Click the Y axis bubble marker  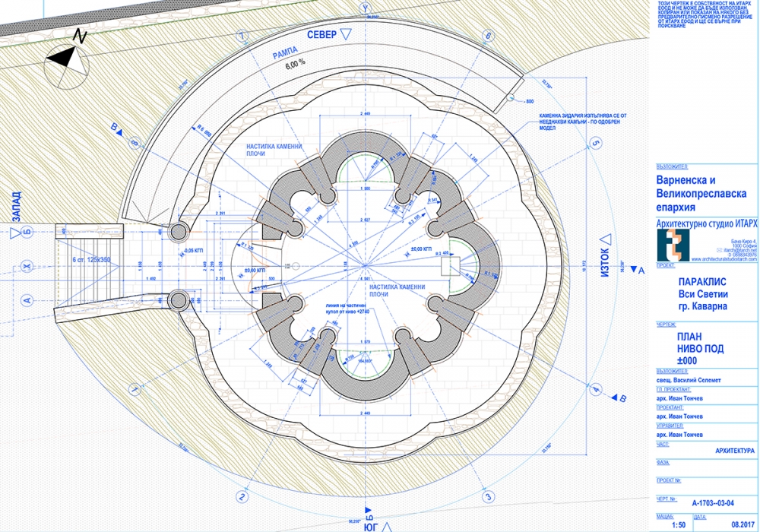[x=365, y=8]
